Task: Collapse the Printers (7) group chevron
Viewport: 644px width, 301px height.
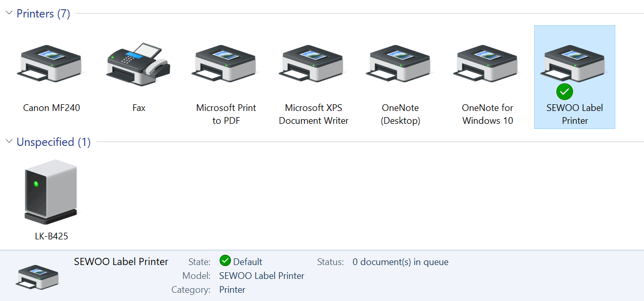Action: [x=9, y=13]
